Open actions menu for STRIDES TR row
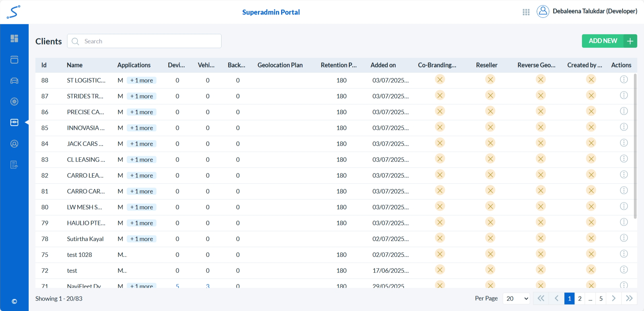Viewport: 644px width, 311px height. tap(624, 95)
